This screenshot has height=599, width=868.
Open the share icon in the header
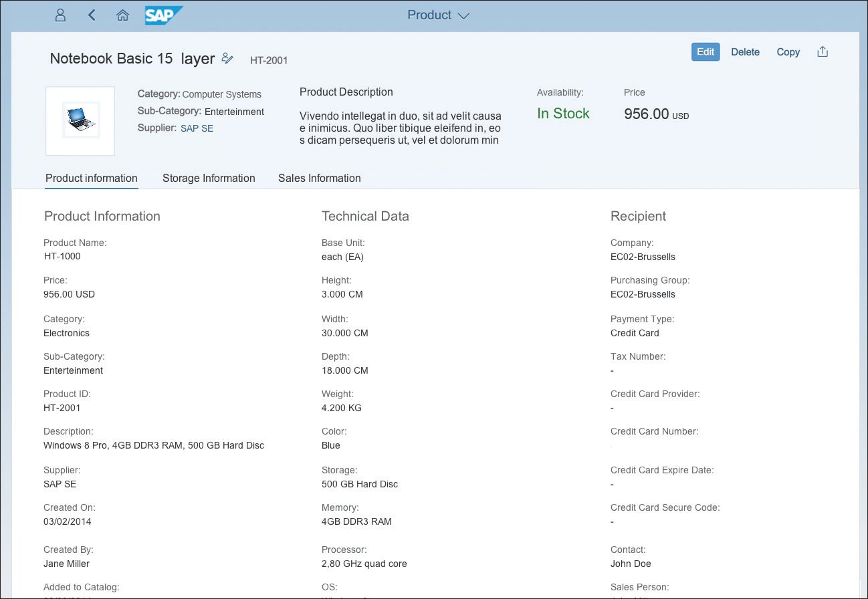point(823,51)
